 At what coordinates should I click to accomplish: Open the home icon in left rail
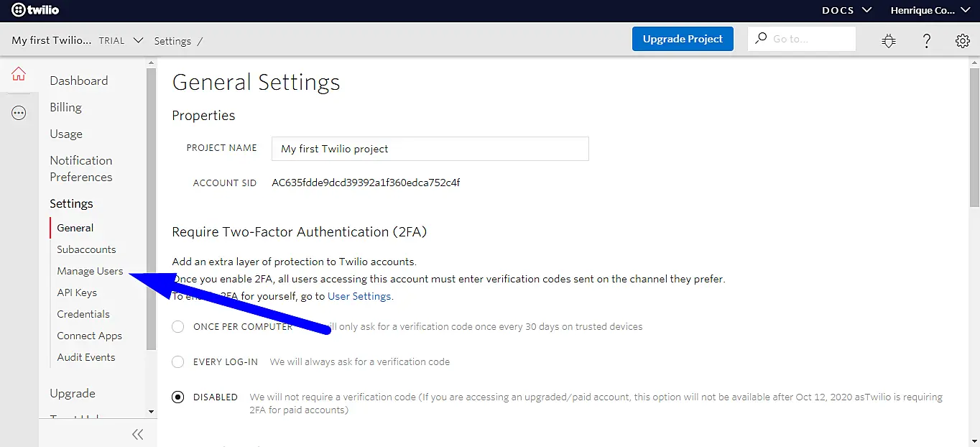[x=19, y=74]
